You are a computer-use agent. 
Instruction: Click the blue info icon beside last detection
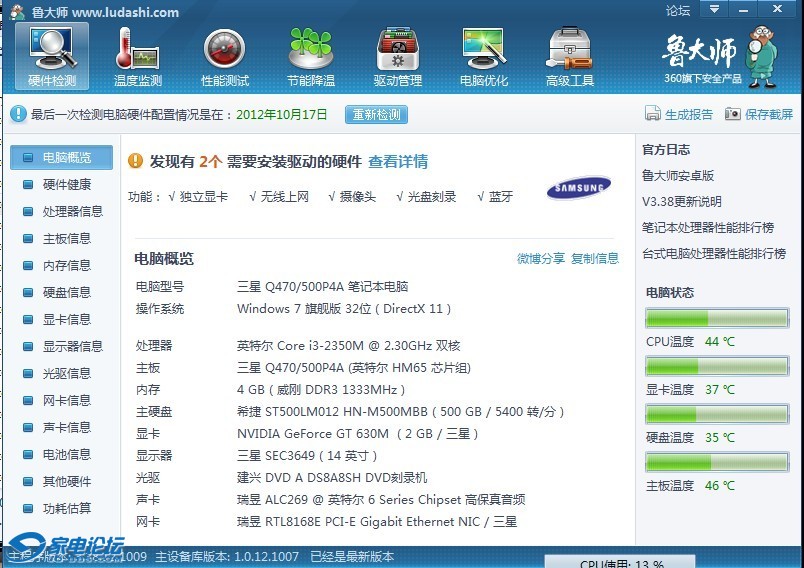18,114
